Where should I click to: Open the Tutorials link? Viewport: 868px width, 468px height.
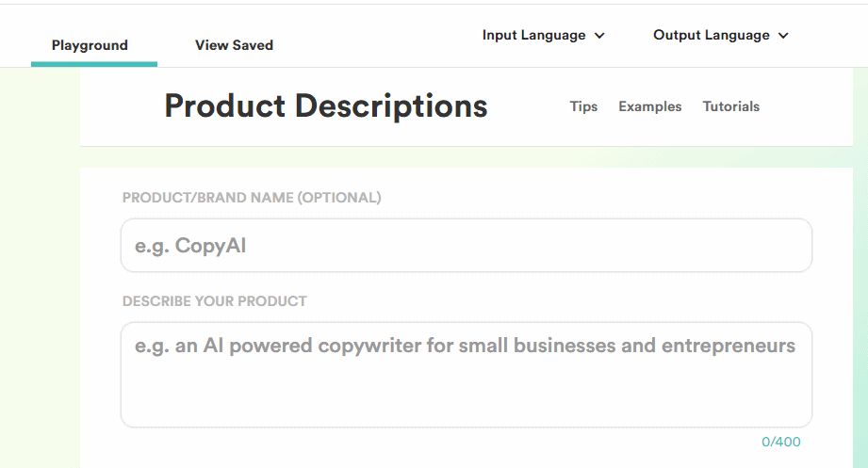730,106
